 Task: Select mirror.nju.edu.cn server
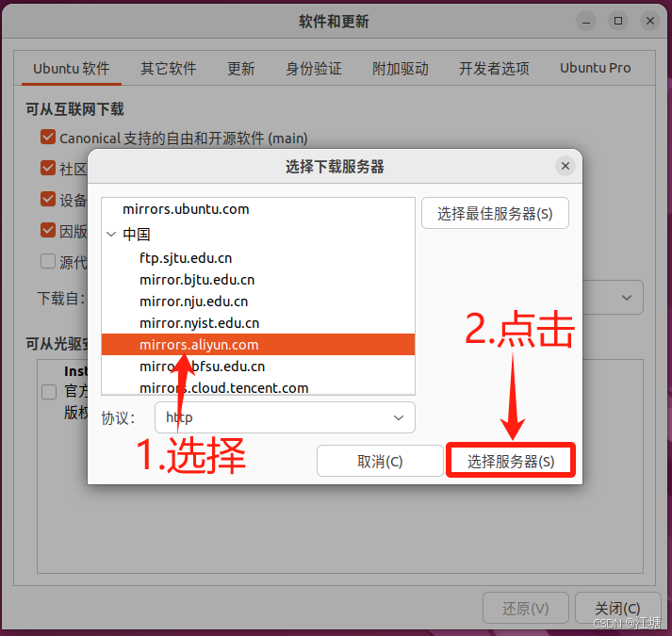(258, 302)
